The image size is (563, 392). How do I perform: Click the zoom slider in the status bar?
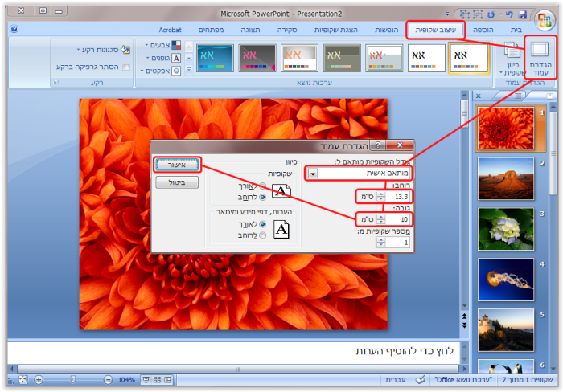tap(72, 378)
